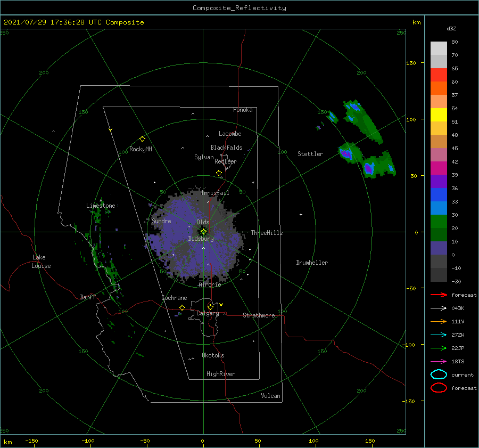
Task: Click the Calgary city label
Action: click(x=208, y=313)
